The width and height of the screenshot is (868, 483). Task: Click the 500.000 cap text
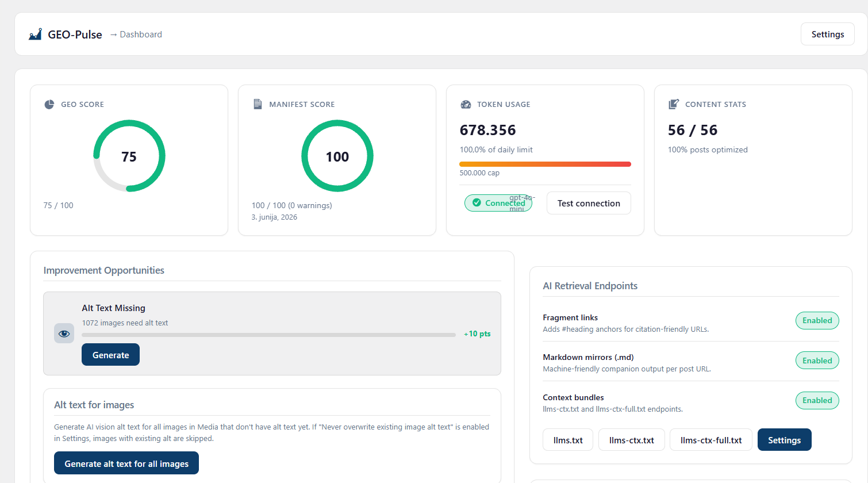click(x=479, y=172)
